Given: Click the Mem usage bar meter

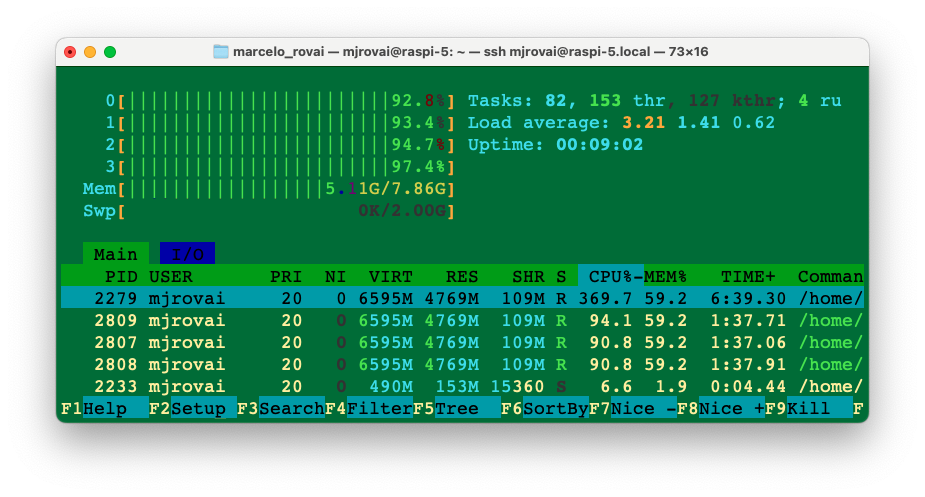Looking at the screenshot, I should pos(286,188).
